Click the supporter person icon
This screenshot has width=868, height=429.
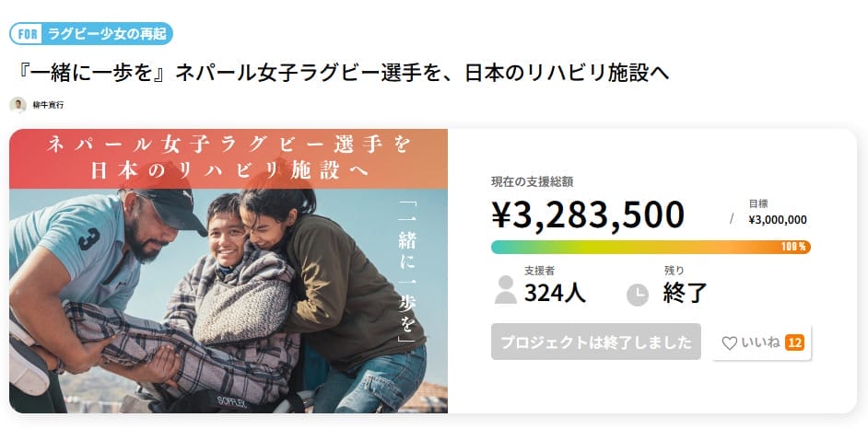tap(505, 289)
